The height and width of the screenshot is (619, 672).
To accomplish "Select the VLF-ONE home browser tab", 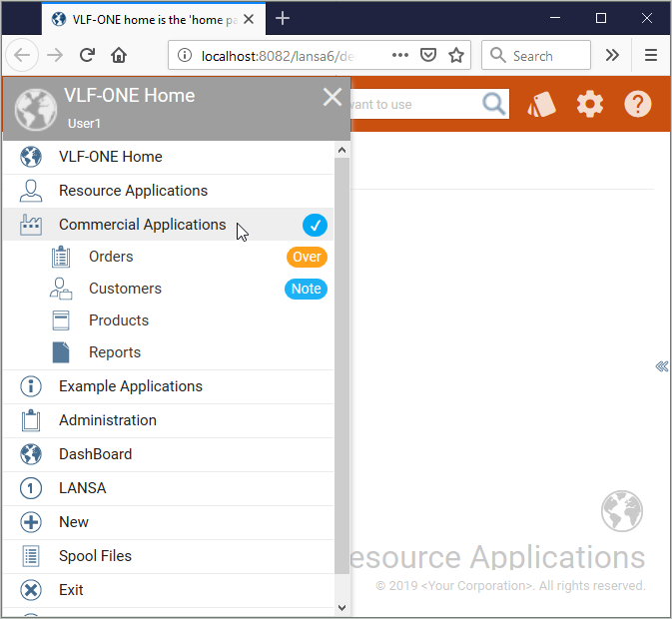I will pyautogui.click(x=154, y=19).
